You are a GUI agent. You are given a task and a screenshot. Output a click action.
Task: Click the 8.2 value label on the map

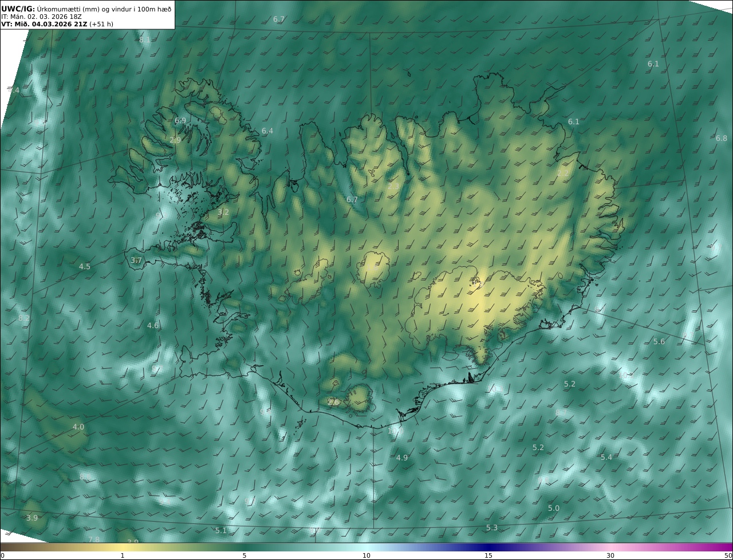tap(24, 318)
